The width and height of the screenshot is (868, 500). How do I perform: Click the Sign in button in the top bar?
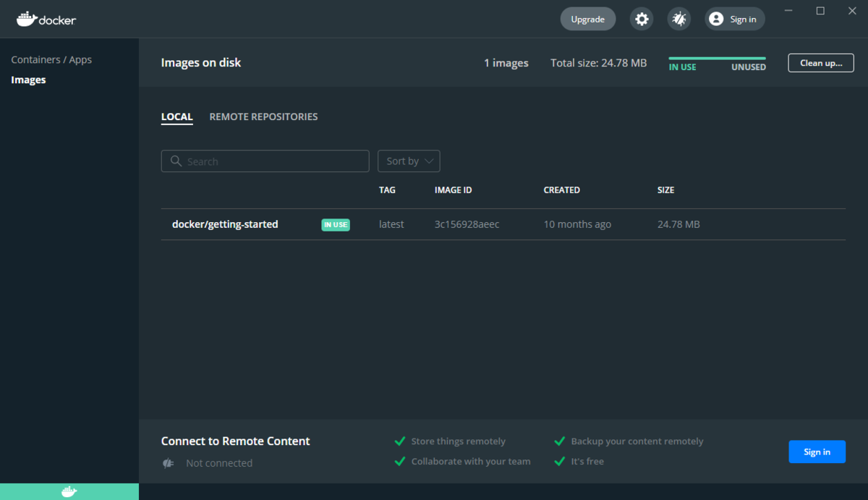pyautogui.click(x=735, y=19)
